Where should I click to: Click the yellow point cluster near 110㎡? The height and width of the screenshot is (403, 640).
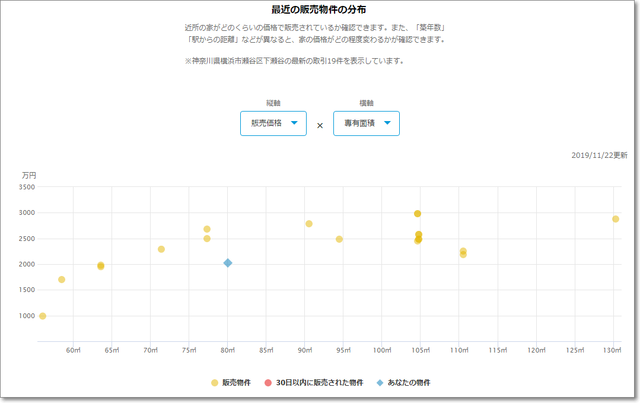click(x=463, y=253)
